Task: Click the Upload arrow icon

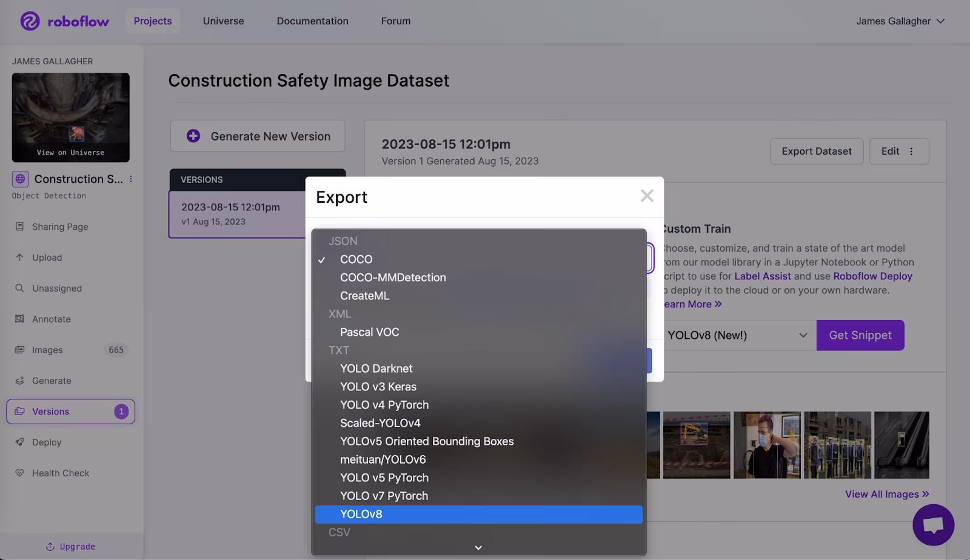Action: click(x=19, y=258)
